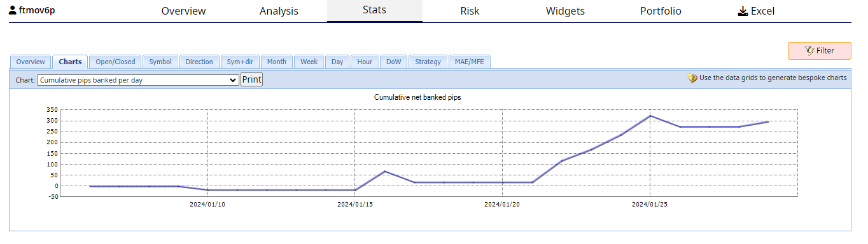Open the Filter button
This screenshot has height=244, width=868.
[x=820, y=51]
